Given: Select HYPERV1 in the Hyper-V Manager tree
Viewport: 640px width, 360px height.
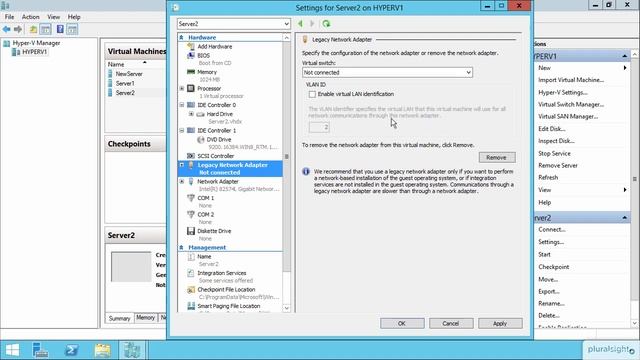Looking at the screenshot, I should [34, 52].
